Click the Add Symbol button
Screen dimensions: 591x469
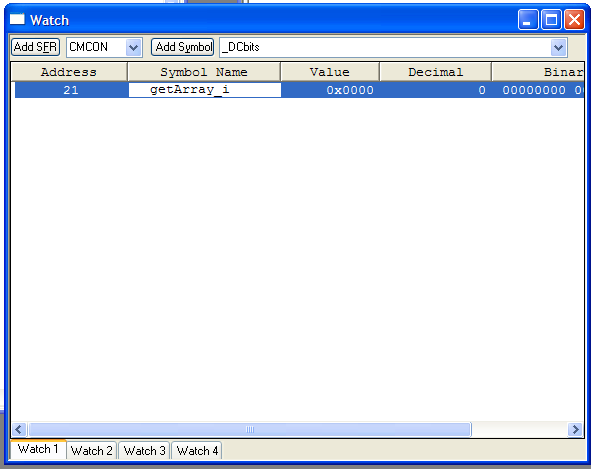click(183, 47)
